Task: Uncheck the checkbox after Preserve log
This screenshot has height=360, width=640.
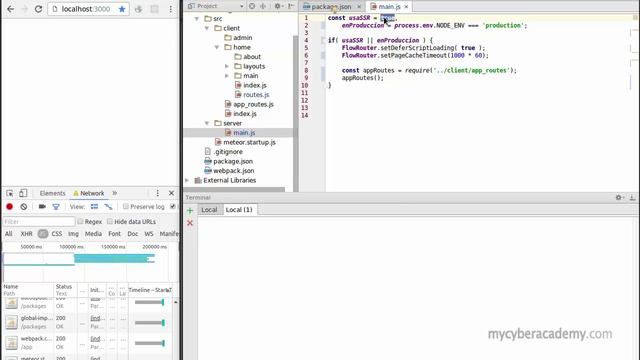Action: 173,207
